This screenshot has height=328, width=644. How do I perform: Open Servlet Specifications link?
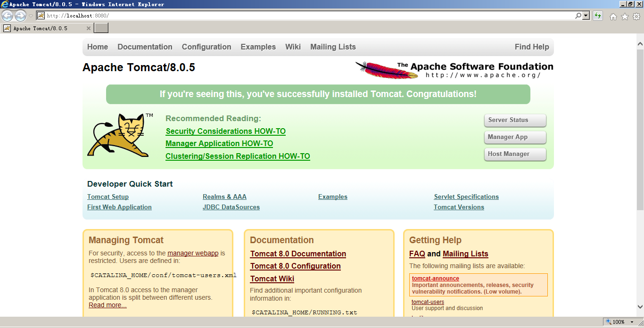[x=466, y=197]
